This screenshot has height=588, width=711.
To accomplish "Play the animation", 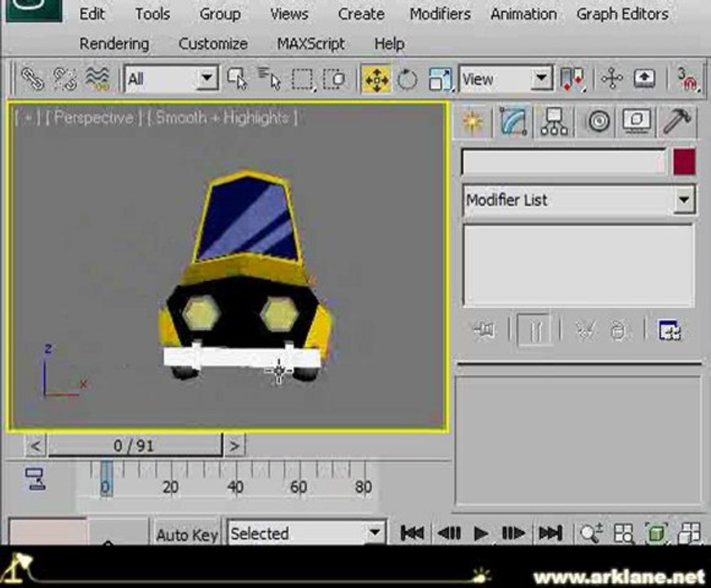I will click(480, 533).
